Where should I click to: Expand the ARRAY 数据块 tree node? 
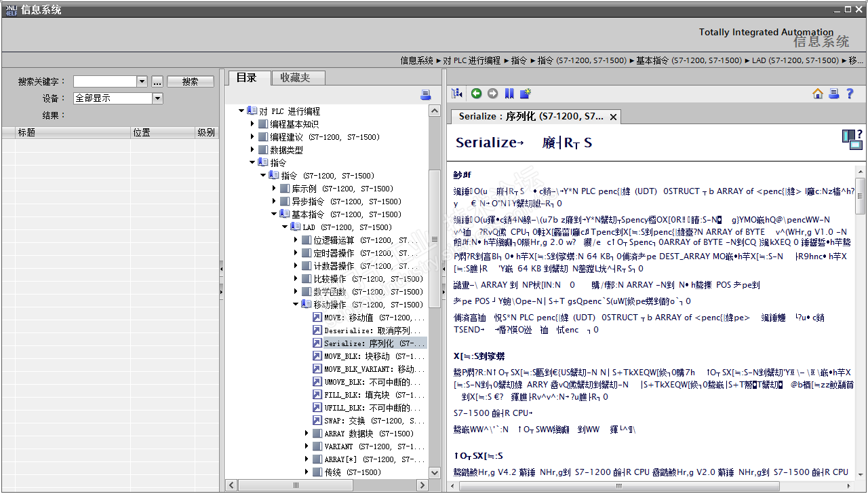click(x=307, y=434)
